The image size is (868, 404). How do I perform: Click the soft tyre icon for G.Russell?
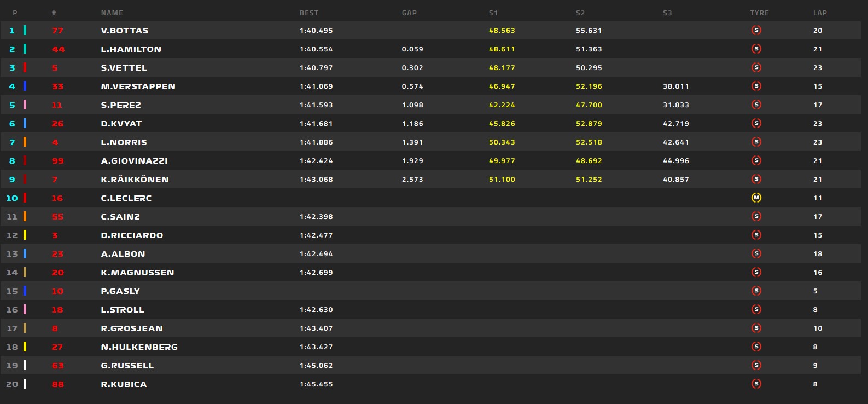click(x=756, y=365)
